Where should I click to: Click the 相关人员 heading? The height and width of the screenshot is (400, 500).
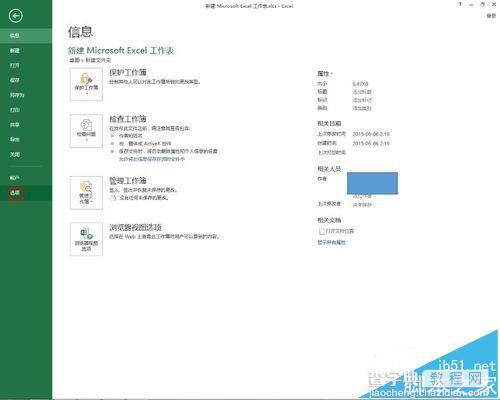pyautogui.click(x=329, y=169)
